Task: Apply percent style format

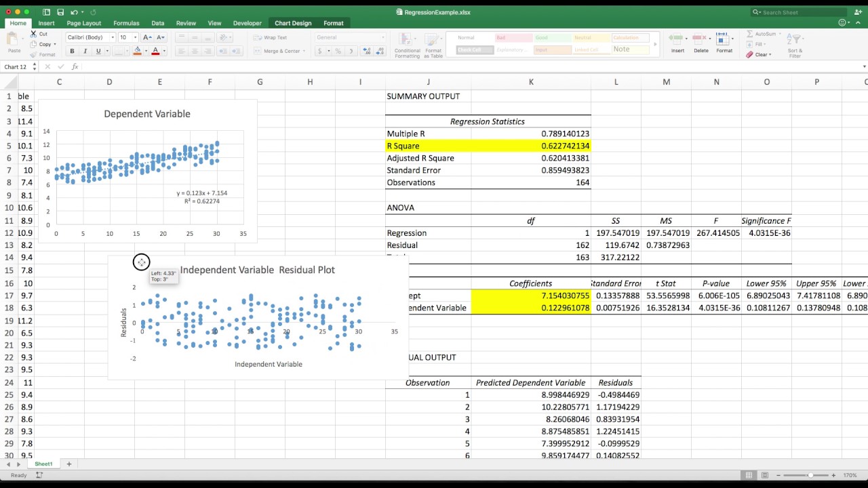Action: click(x=338, y=51)
